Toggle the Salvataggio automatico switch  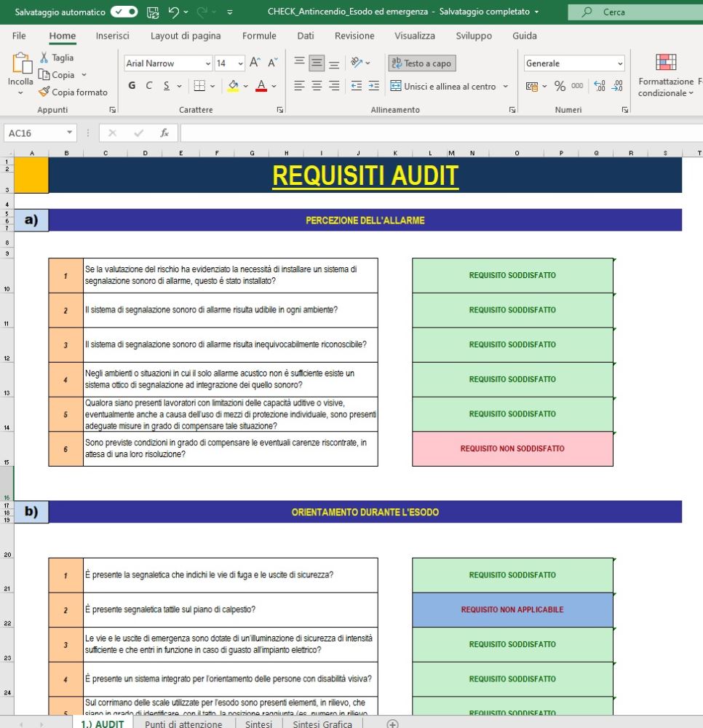pos(124,12)
